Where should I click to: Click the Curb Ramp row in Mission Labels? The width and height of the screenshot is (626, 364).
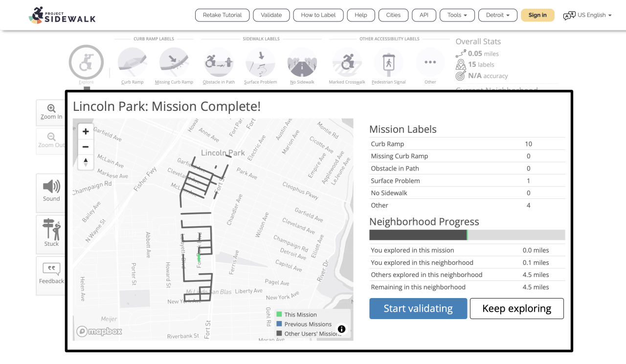[x=467, y=144]
